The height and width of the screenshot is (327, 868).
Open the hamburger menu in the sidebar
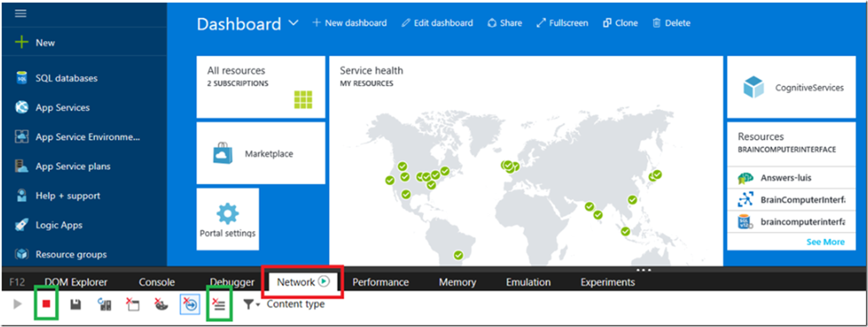tap(20, 13)
